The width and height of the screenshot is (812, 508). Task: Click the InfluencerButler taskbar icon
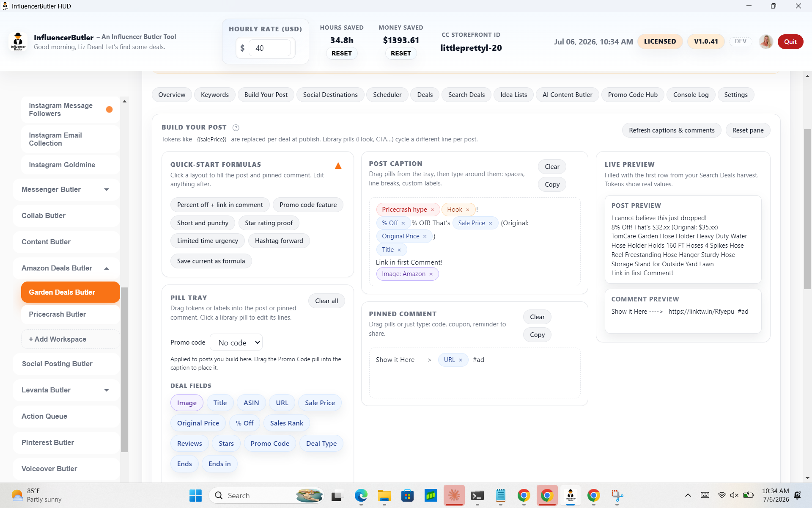571,495
